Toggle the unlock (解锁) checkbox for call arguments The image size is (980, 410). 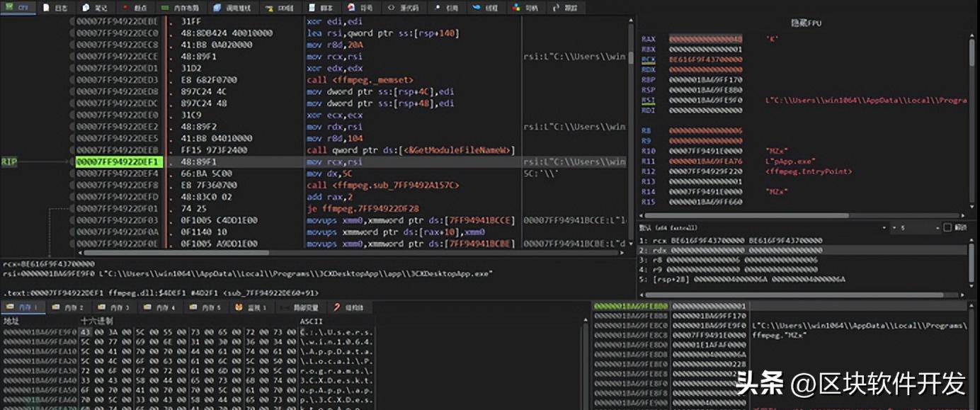947,227
